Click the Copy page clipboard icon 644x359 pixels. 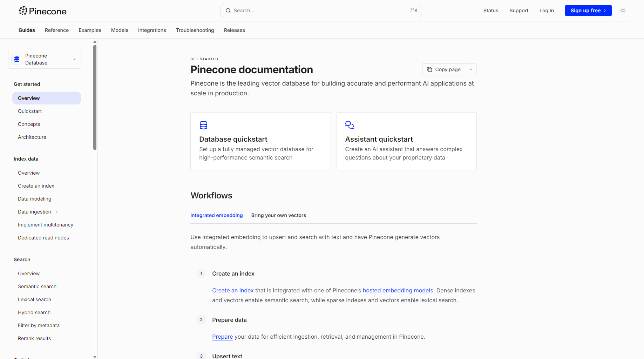(429, 69)
